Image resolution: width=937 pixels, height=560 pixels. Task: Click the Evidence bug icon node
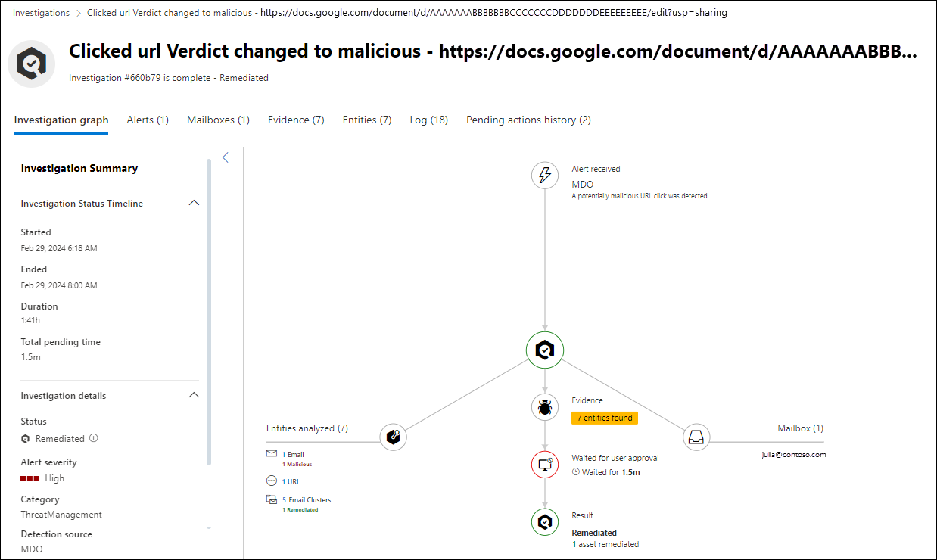(545, 408)
